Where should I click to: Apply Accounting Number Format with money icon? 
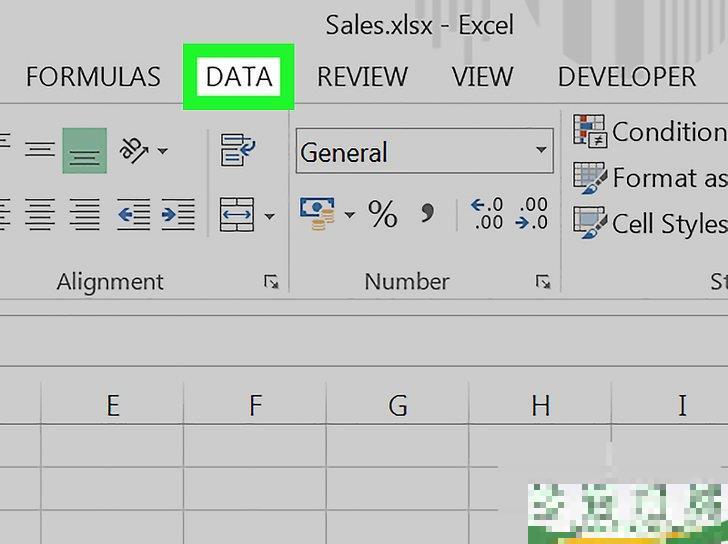point(318,214)
